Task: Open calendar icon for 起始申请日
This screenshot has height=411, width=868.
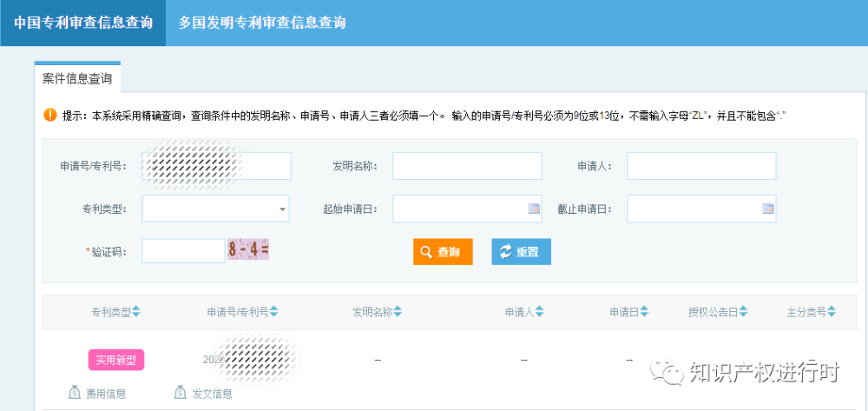Action: (x=534, y=209)
